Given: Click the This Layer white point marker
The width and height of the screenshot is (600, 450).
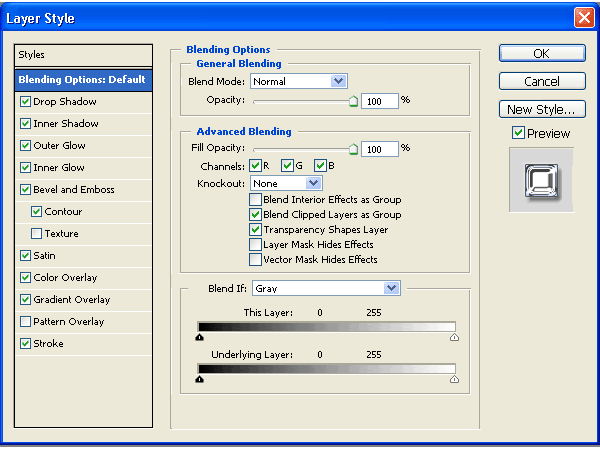Looking at the screenshot, I should (x=455, y=338).
